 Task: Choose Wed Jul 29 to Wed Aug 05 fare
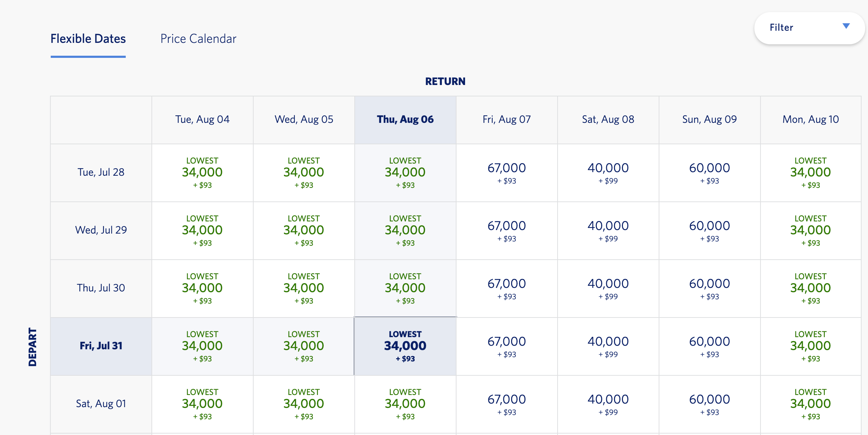(x=304, y=230)
